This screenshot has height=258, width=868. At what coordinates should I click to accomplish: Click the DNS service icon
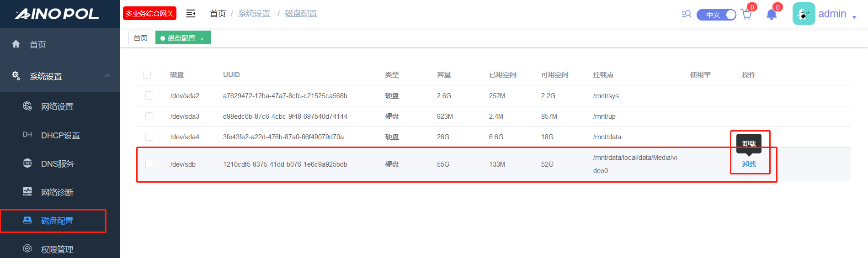coord(27,163)
